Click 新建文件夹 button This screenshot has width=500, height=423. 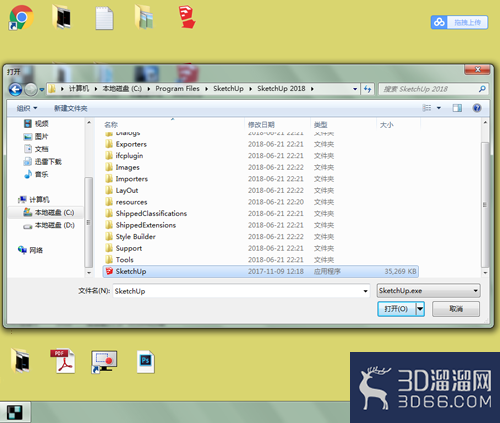pos(71,108)
